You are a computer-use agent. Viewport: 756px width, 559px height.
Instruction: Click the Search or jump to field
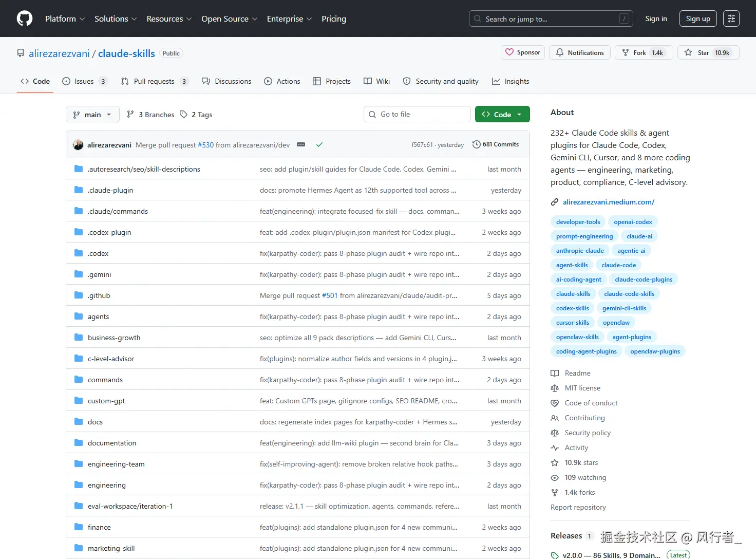pyautogui.click(x=551, y=18)
